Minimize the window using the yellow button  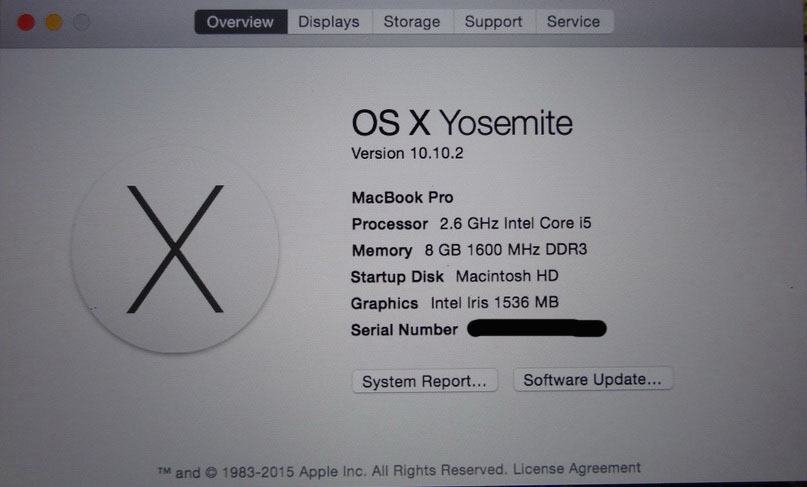54,22
